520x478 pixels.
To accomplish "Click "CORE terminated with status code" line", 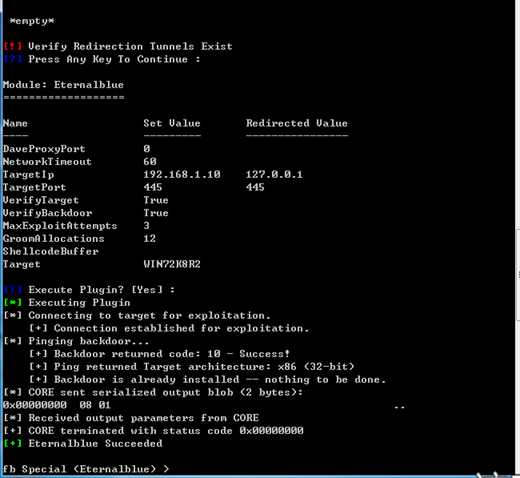I will [153, 431].
